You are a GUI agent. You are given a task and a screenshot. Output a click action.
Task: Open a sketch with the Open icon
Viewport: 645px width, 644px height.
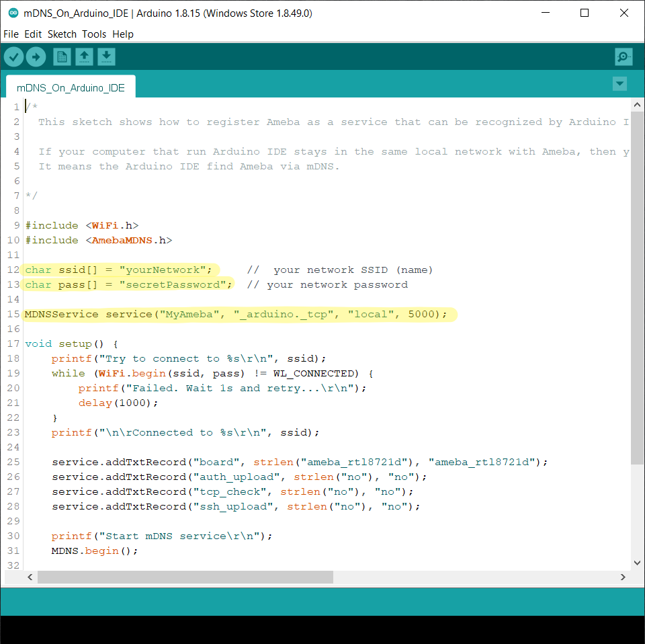[85, 56]
